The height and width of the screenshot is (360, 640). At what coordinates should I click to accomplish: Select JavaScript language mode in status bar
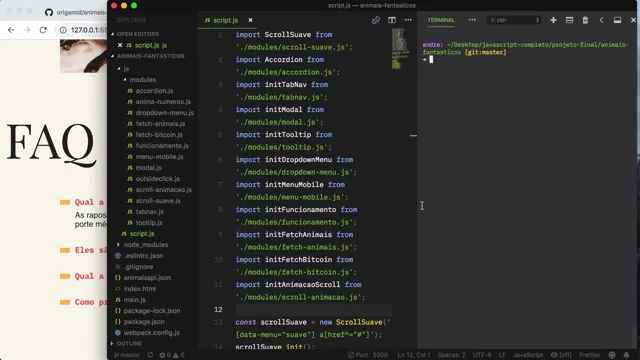[528, 355]
